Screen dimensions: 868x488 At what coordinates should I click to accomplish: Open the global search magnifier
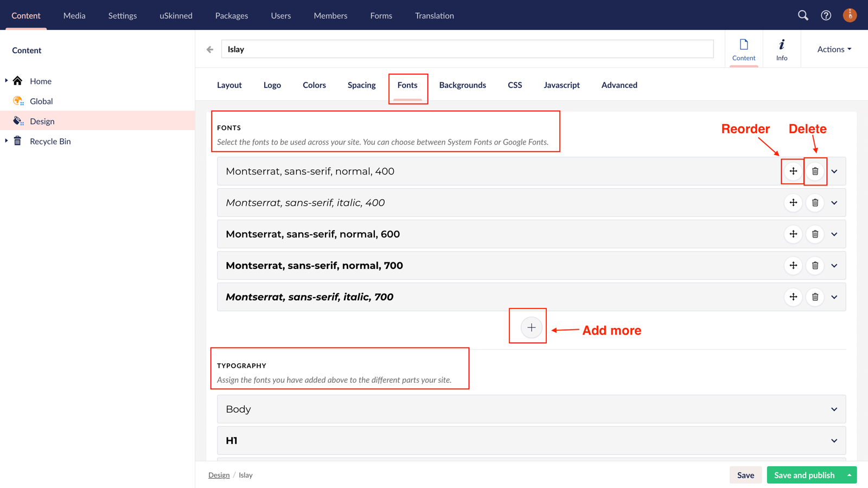point(803,15)
